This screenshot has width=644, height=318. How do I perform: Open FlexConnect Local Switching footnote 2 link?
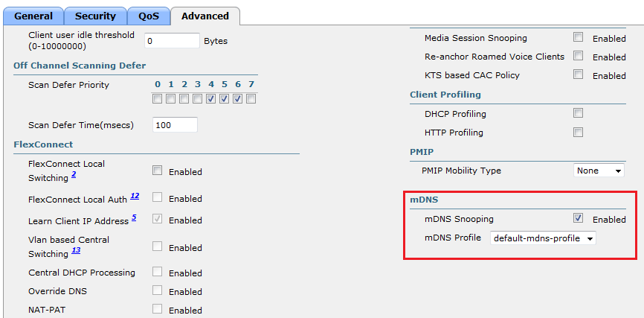[x=74, y=176]
